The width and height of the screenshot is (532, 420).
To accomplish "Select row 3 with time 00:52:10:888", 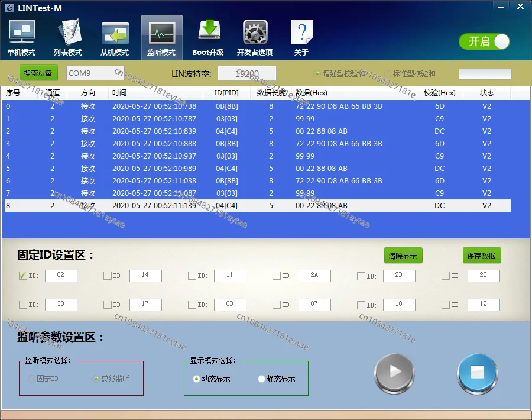I will pyautogui.click(x=257, y=144).
